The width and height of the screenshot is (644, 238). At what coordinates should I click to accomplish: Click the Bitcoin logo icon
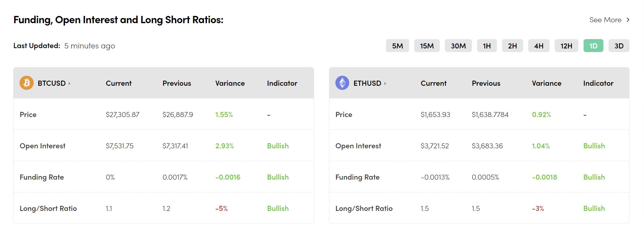coord(26,83)
